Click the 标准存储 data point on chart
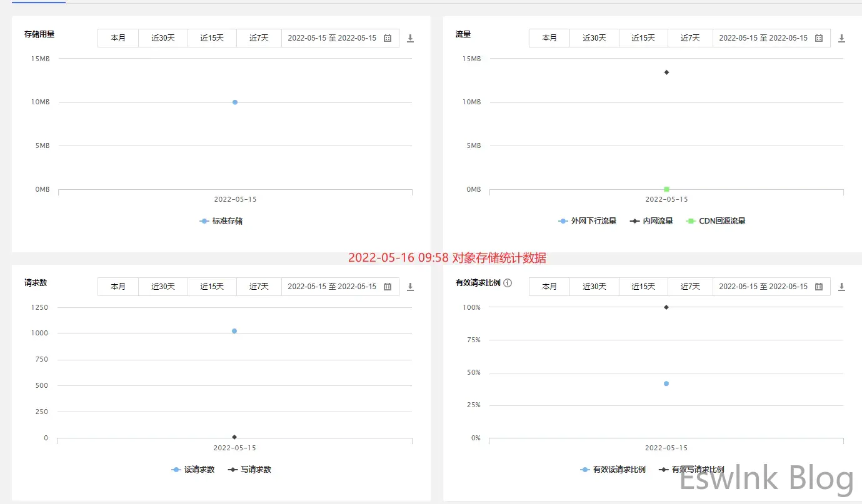This screenshot has width=862, height=504. [x=235, y=102]
